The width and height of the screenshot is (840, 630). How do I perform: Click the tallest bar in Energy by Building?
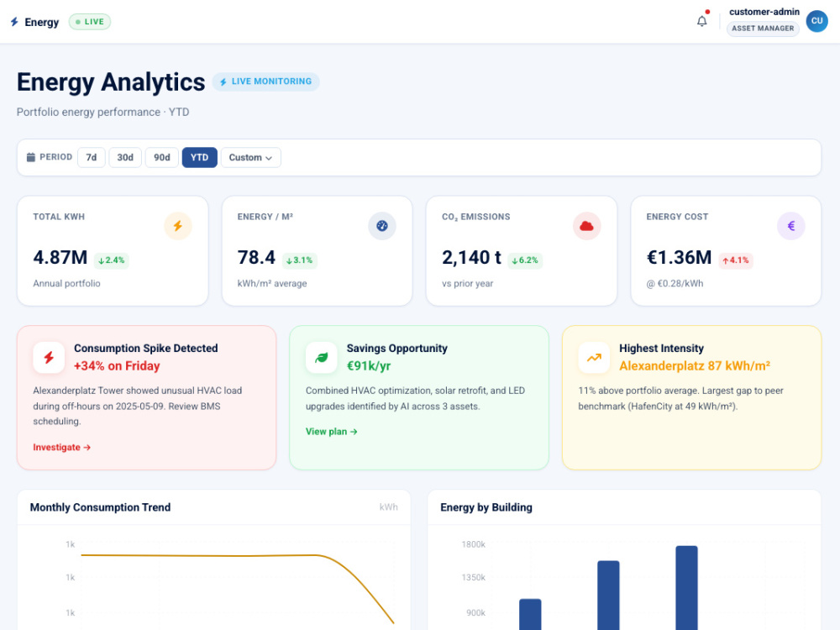pyautogui.click(x=686, y=588)
